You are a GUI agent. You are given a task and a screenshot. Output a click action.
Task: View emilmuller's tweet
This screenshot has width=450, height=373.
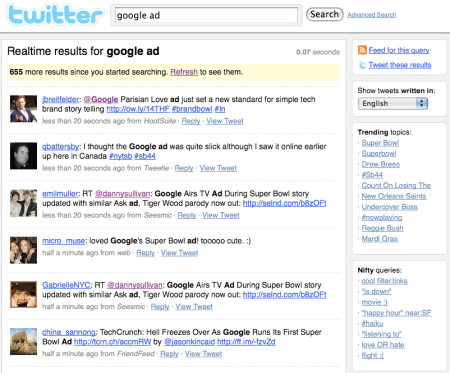(x=221, y=215)
